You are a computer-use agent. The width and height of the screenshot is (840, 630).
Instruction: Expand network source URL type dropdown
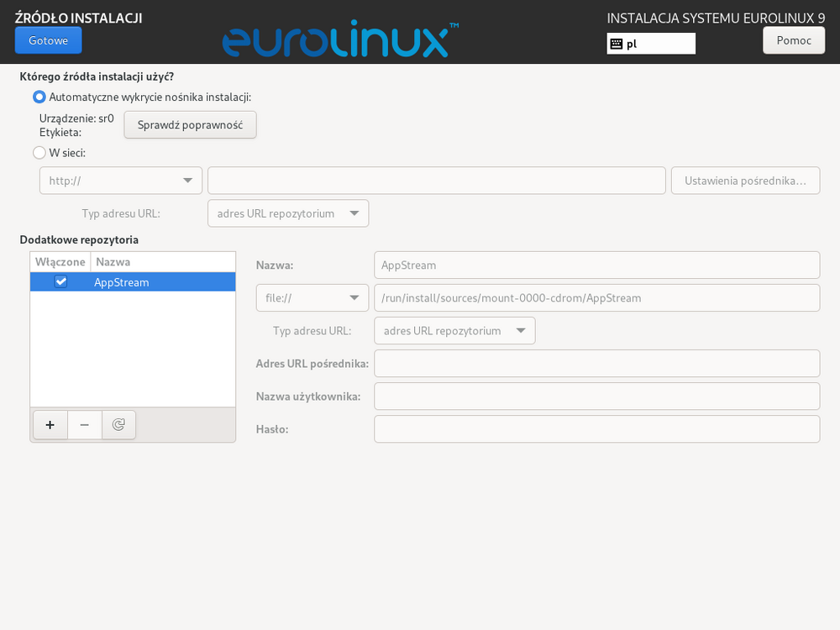click(x=287, y=213)
